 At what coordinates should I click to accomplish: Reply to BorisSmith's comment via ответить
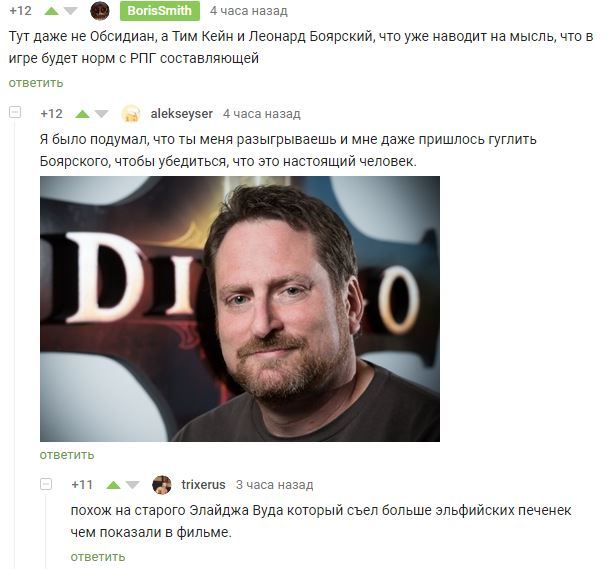point(36,83)
